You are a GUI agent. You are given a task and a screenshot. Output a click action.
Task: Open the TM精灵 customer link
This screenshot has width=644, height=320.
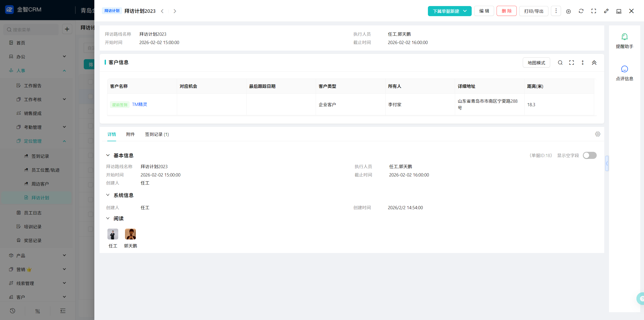click(x=139, y=104)
